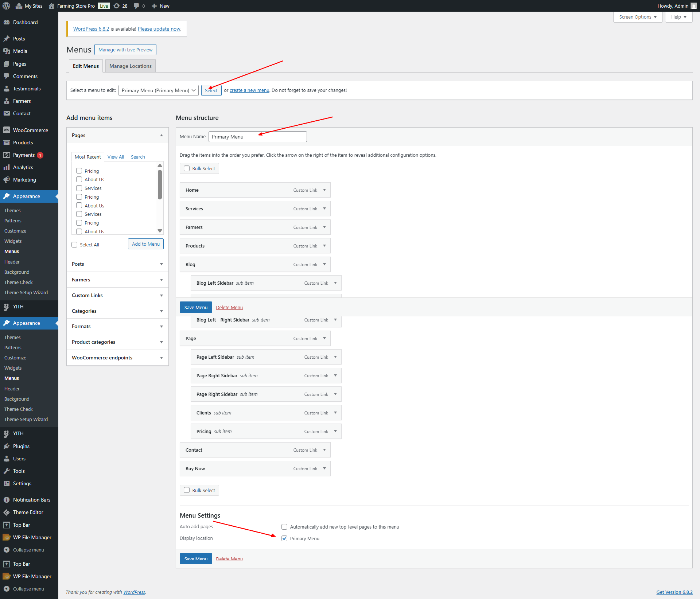The width and height of the screenshot is (700, 600).
Task: Click the Pages list scroll up arrow
Action: pos(160,165)
